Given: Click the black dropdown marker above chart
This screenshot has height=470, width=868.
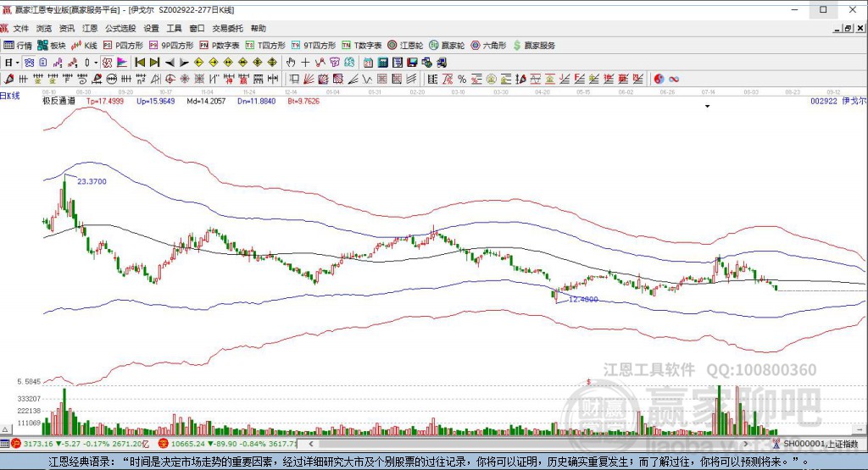Looking at the screenshot, I should (707, 106).
